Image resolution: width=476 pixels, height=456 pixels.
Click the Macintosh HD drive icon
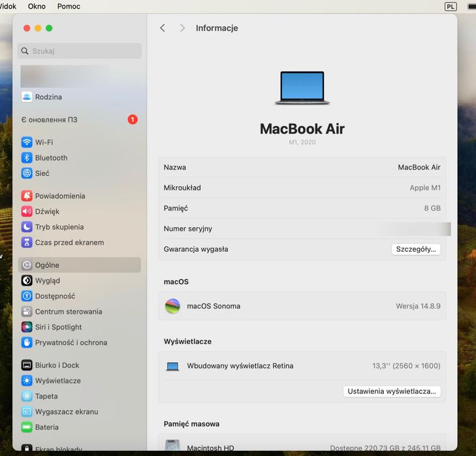(x=172, y=446)
